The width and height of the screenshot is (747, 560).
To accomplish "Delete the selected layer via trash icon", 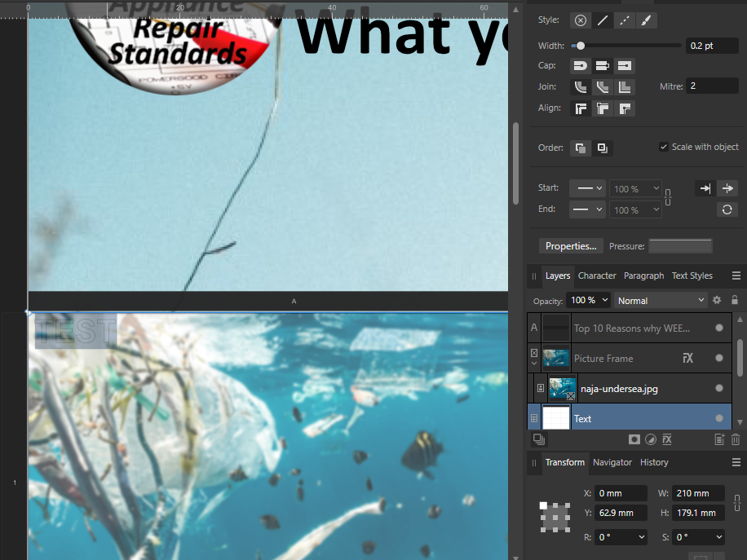I will click(x=735, y=439).
